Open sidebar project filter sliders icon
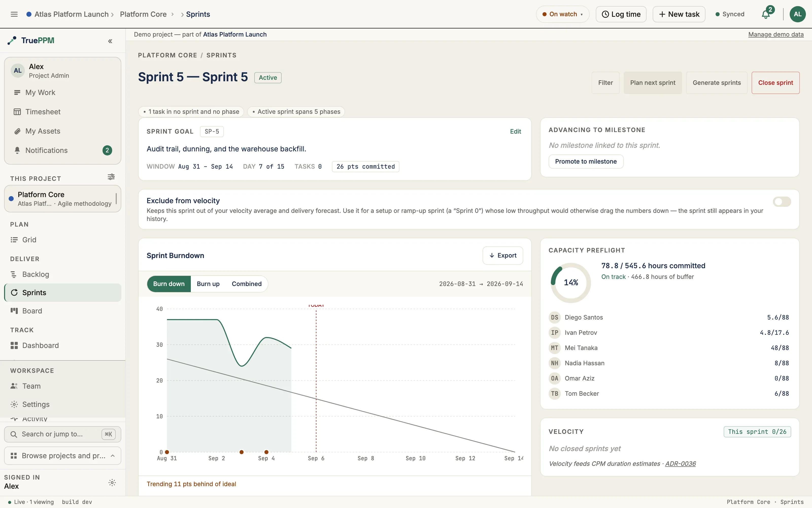812x508 pixels. coord(111,177)
